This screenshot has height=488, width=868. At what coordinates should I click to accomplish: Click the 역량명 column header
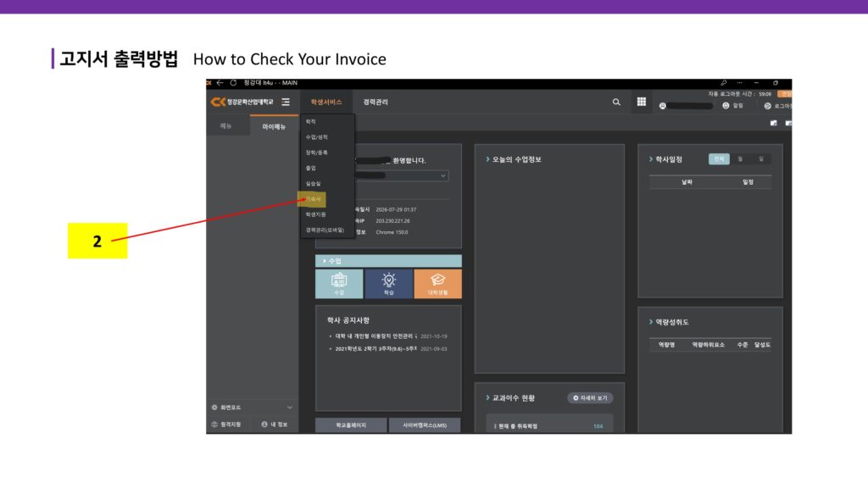666,345
